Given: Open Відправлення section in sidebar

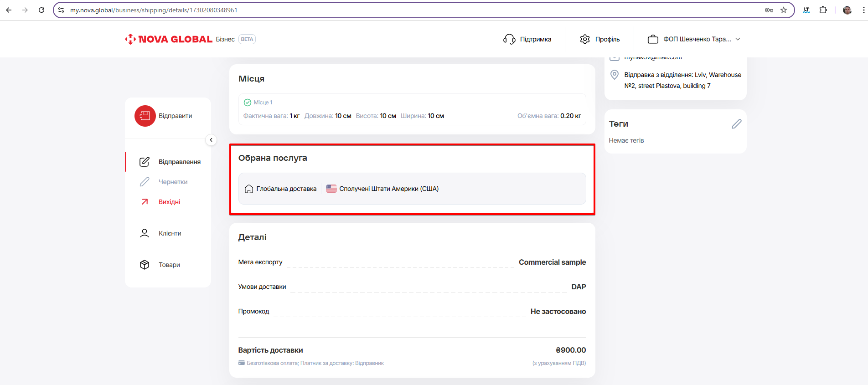Looking at the screenshot, I should click(179, 162).
